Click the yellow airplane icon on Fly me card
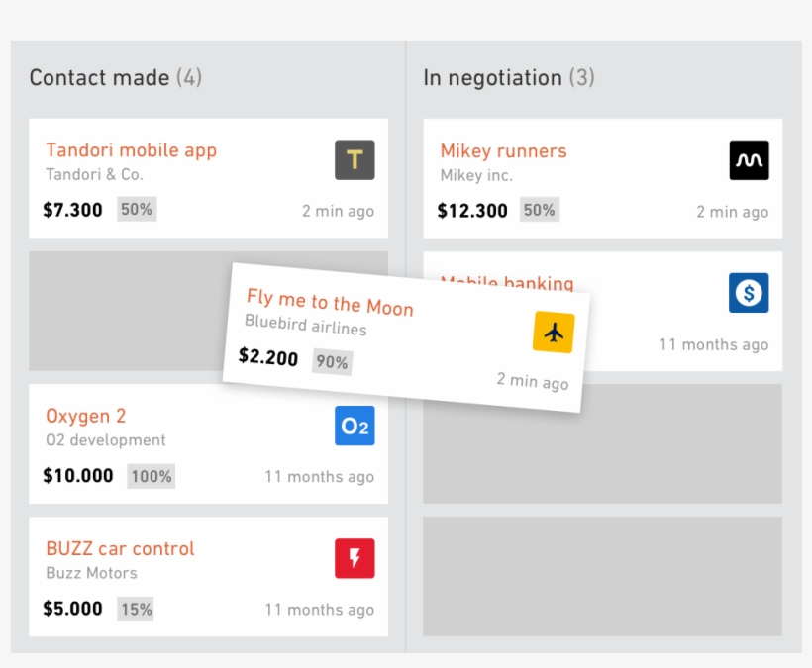812x668 pixels. pos(554,332)
